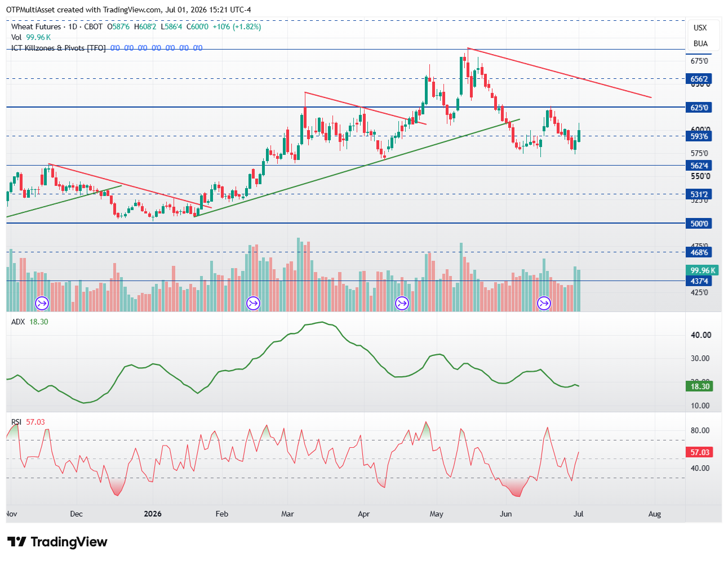Open the ICT Killzones & Pivots indicator legend
The width and height of the screenshot is (728, 561).
pyautogui.click(x=58, y=48)
